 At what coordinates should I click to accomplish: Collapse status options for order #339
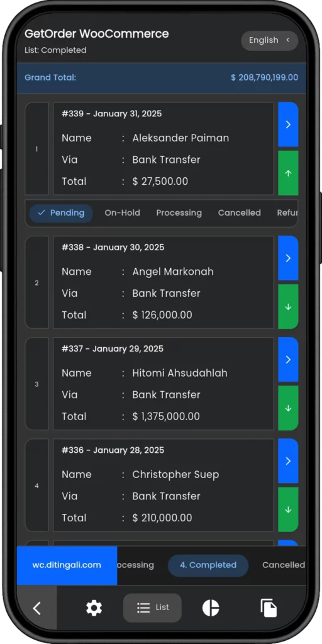[288, 173]
